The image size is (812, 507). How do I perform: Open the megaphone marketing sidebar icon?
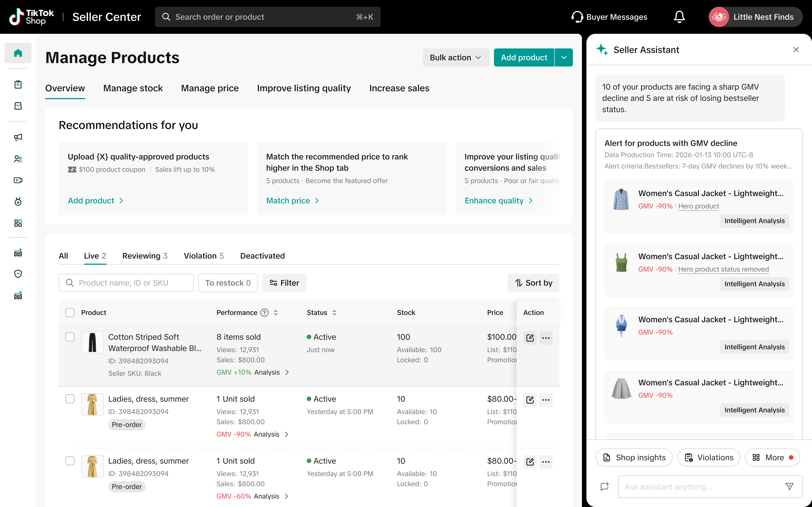point(18,137)
